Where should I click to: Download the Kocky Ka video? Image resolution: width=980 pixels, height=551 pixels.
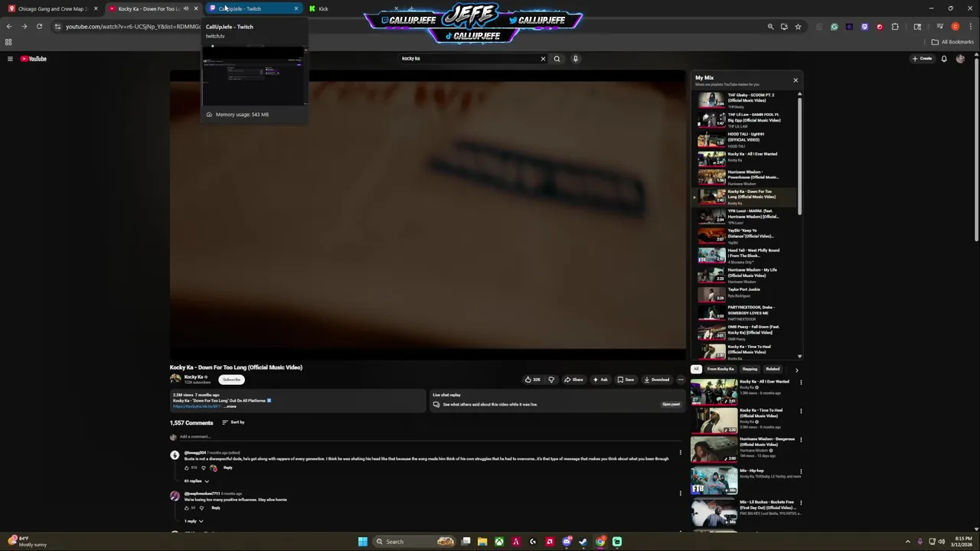[656, 380]
